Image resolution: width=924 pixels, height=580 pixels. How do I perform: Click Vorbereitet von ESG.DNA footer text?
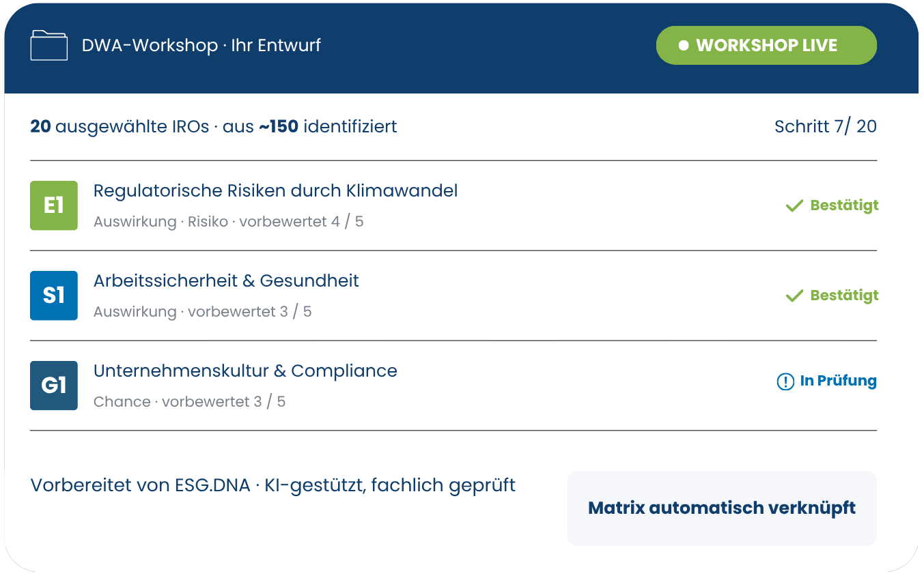273,486
